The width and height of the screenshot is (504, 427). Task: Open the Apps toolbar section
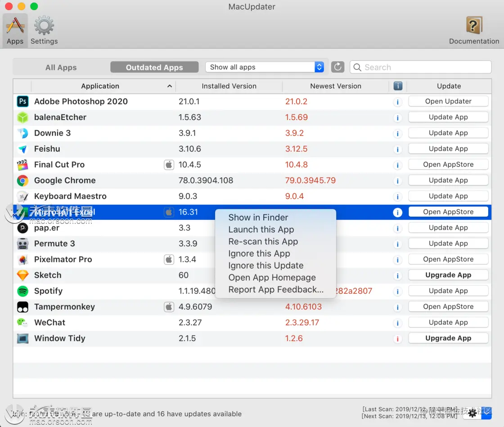point(15,31)
